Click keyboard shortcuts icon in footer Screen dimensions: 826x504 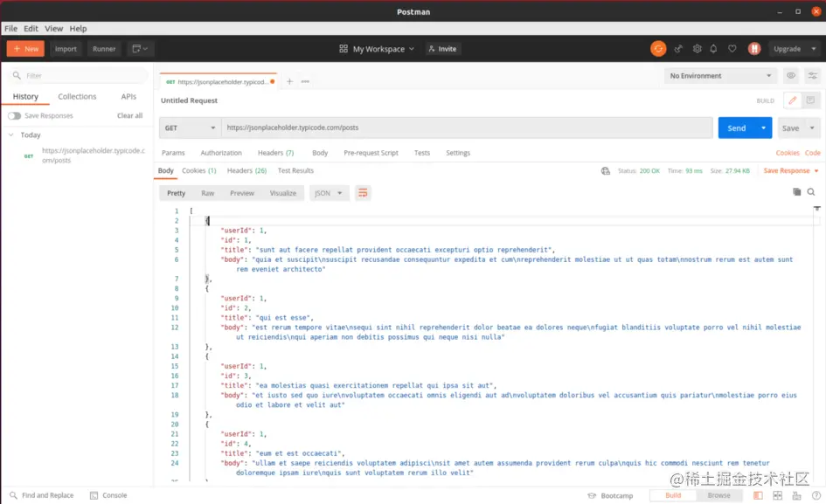pos(796,495)
